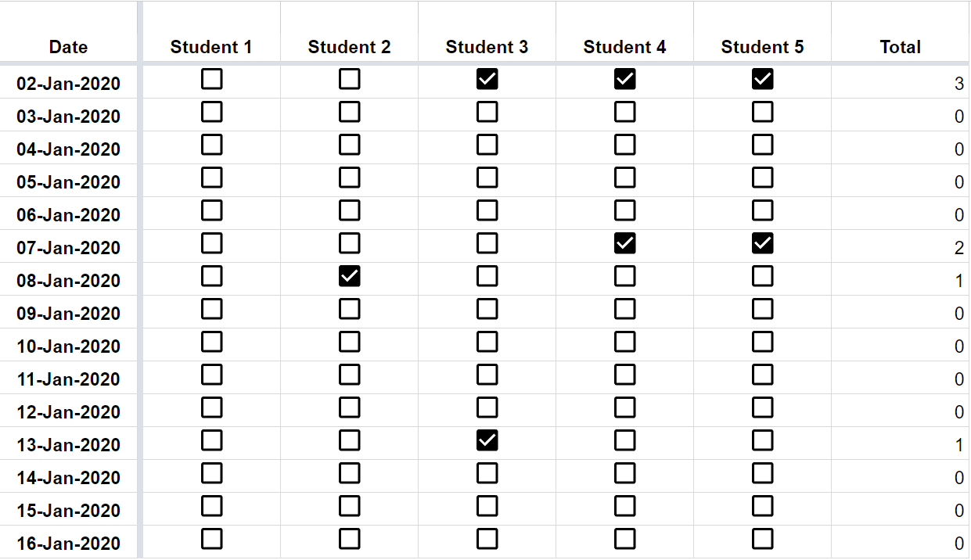The width and height of the screenshot is (971, 560).
Task: Uncheck Student 2 on 08-Jan-2020
Action: click(x=349, y=276)
